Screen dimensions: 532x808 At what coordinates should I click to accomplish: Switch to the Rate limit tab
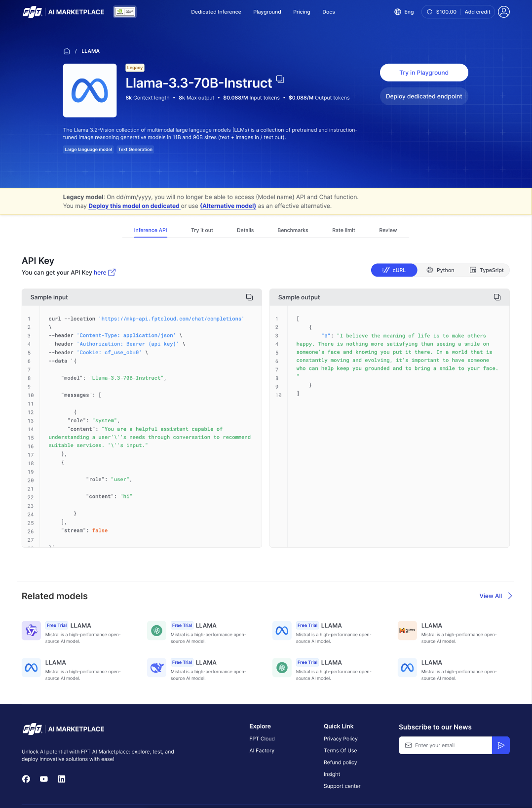[x=343, y=230]
